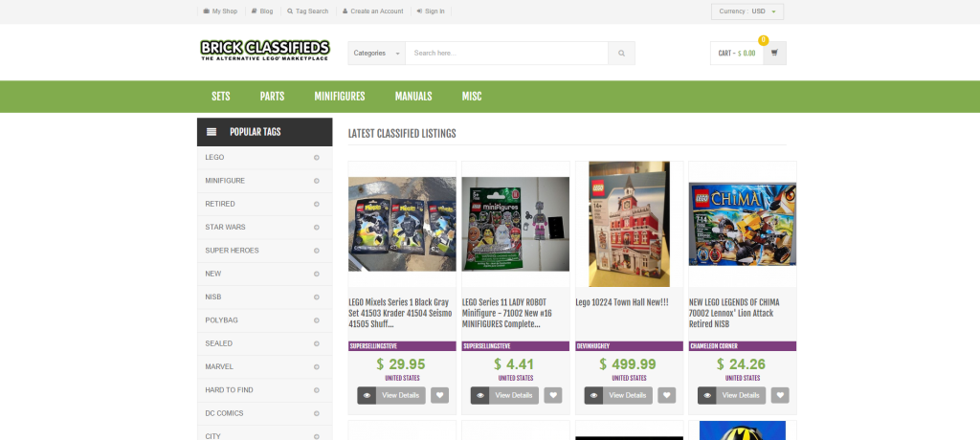Image resolution: width=980 pixels, height=440 pixels.
Task: Click the arrow icon next to DC COMICS tag
Action: (x=316, y=414)
